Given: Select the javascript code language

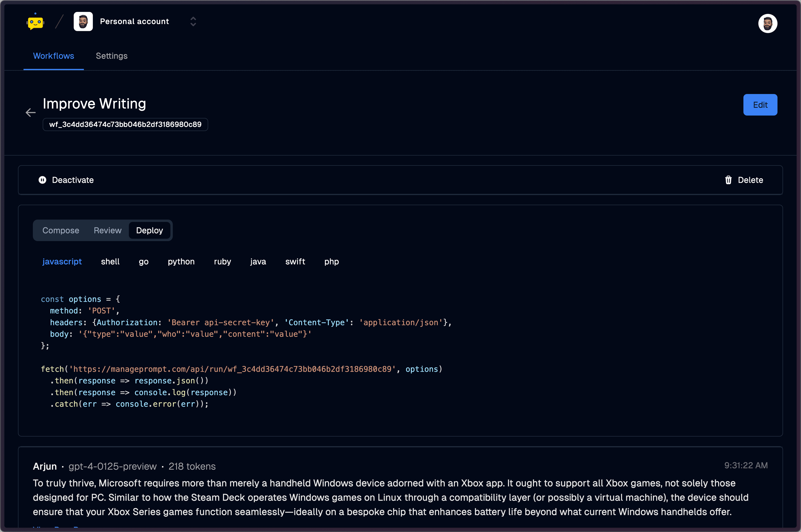Looking at the screenshot, I should 62,262.
